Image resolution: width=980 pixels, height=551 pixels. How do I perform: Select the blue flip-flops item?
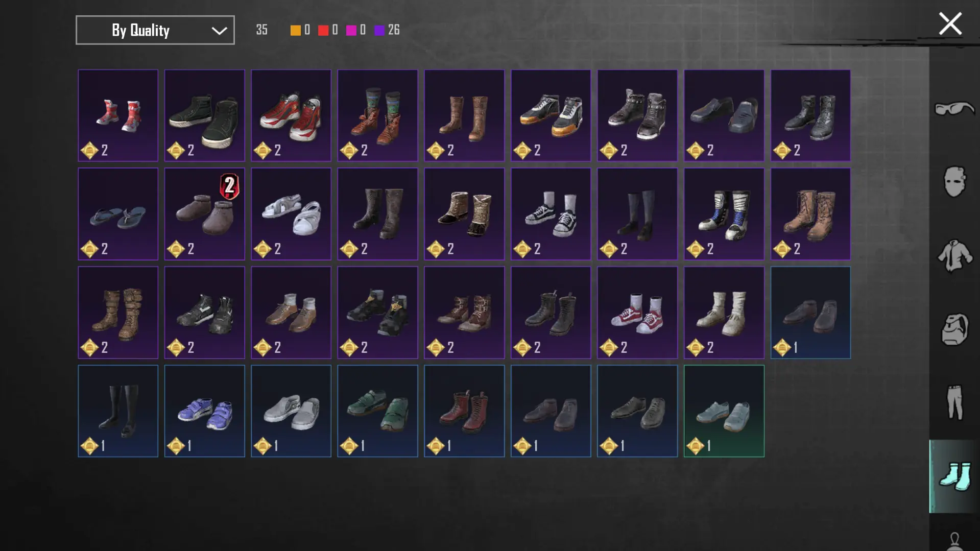118,214
